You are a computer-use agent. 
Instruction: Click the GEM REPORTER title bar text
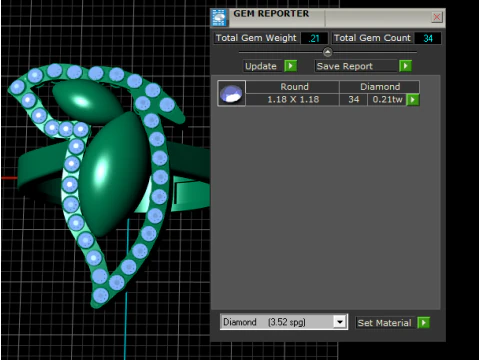click(271, 14)
